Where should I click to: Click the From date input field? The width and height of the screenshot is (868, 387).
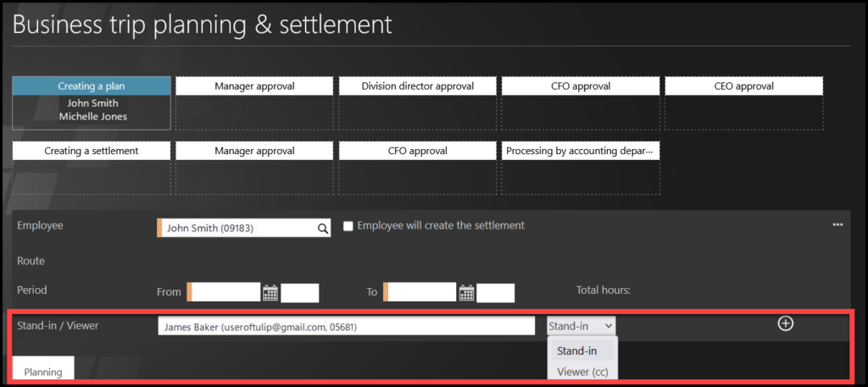click(x=225, y=292)
